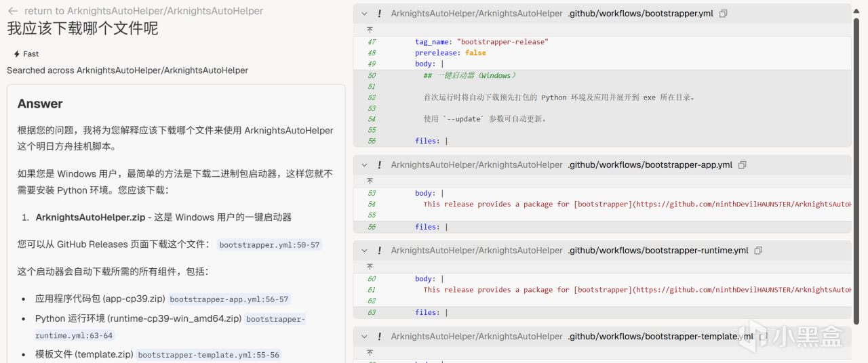Click line 60 'body: |' in bootstrapper-runtime.yml panel
The width and height of the screenshot is (868, 363).
(430, 278)
